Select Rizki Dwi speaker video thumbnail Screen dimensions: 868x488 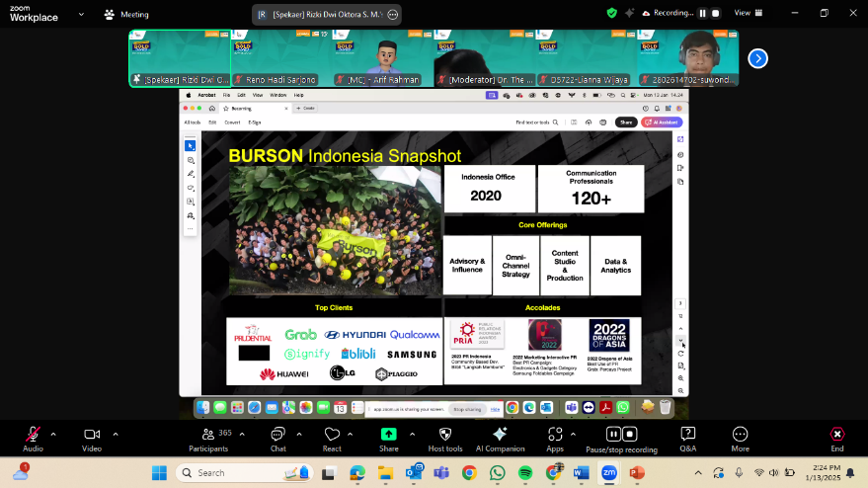pyautogui.click(x=180, y=58)
